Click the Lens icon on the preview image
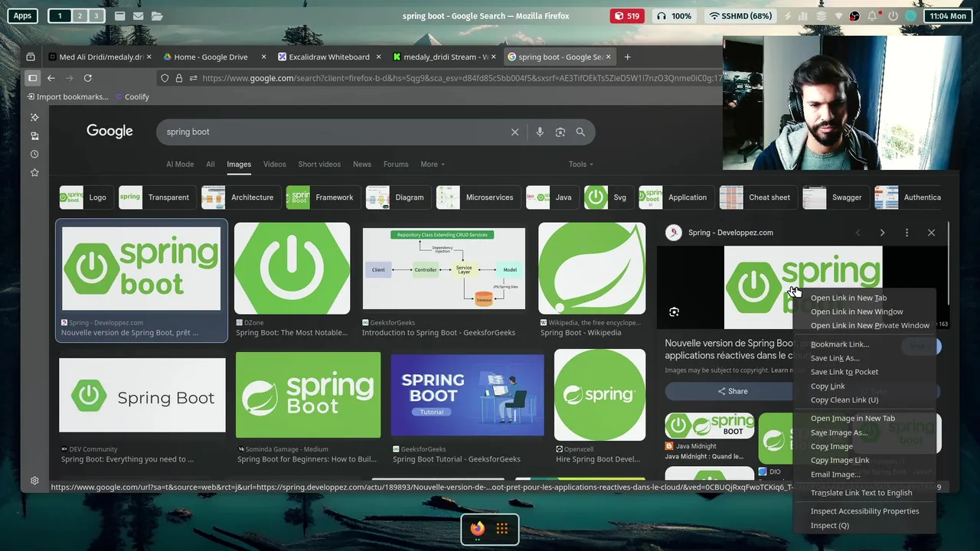The image size is (980, 551). pos(674,311)
